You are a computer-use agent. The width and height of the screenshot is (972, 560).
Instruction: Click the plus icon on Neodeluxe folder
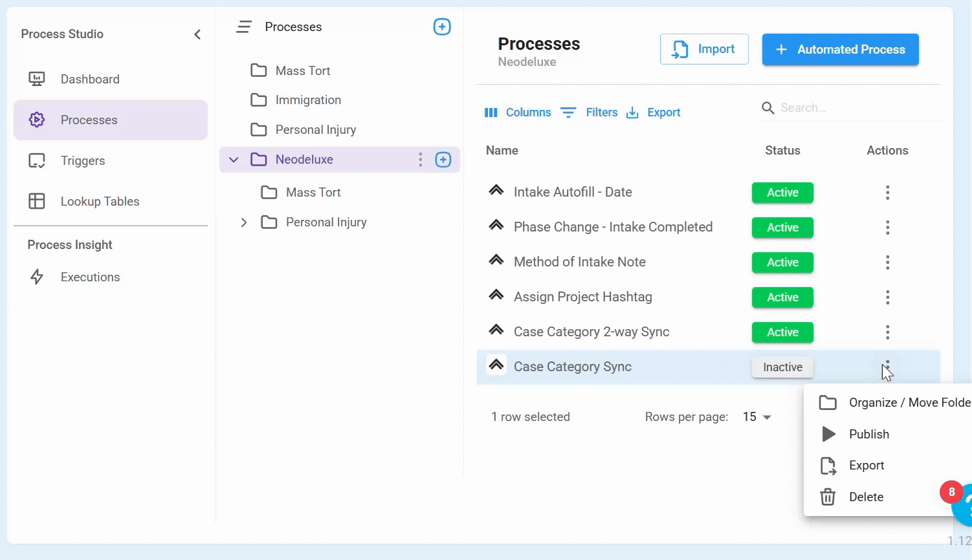pyautogui.click(x=443, y=160)
